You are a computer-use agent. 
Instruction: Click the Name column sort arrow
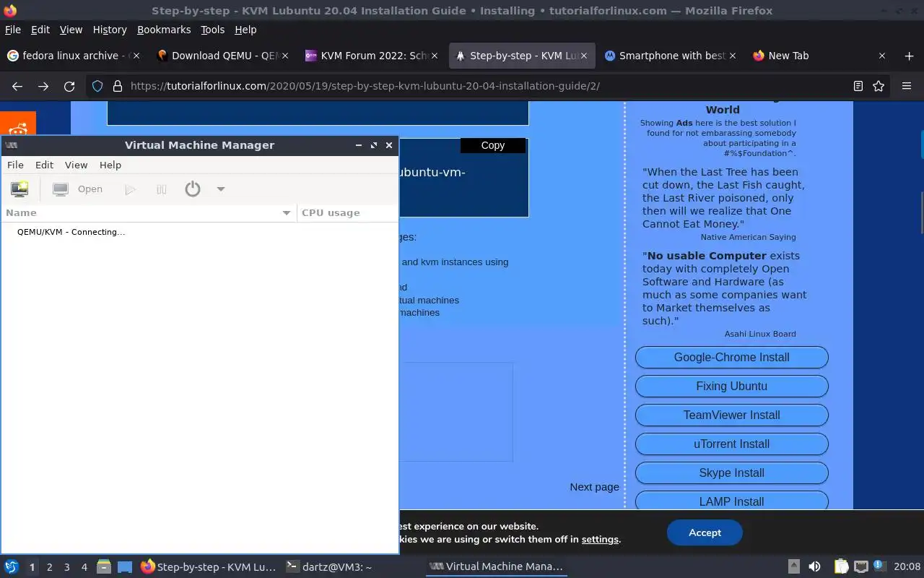(x=287, y=213)
